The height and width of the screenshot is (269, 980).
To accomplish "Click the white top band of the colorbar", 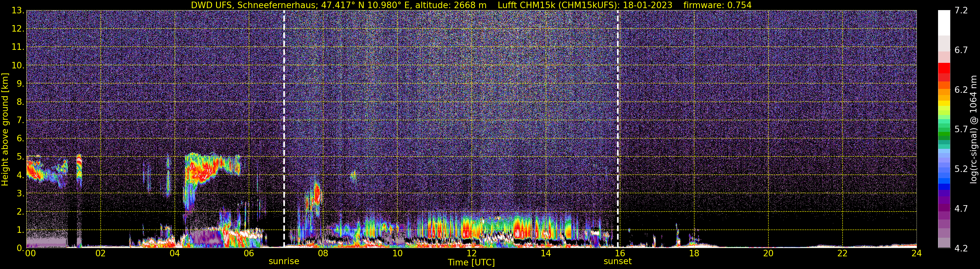I will click(x=944, y=23).
